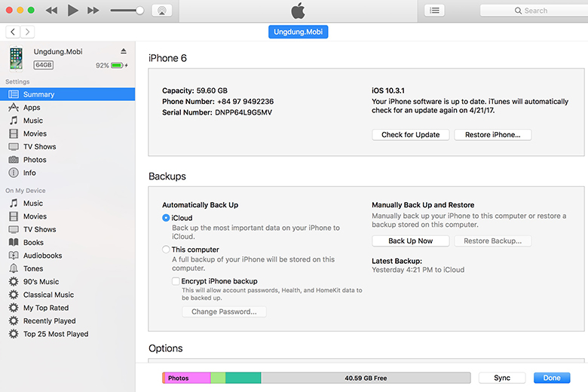
Task: Click the Search field
Action: pyautogui.click(x=534, y=11)
